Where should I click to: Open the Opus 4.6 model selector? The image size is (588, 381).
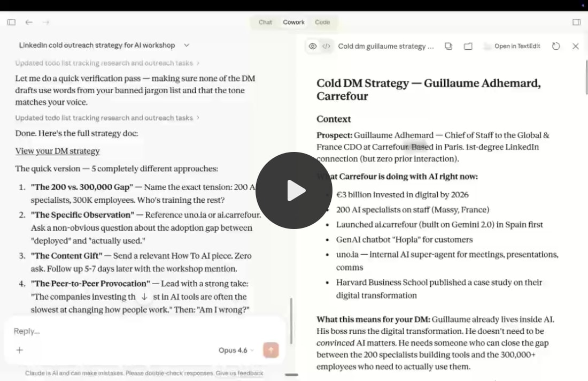pyautogui.click(x=236, y=350)
